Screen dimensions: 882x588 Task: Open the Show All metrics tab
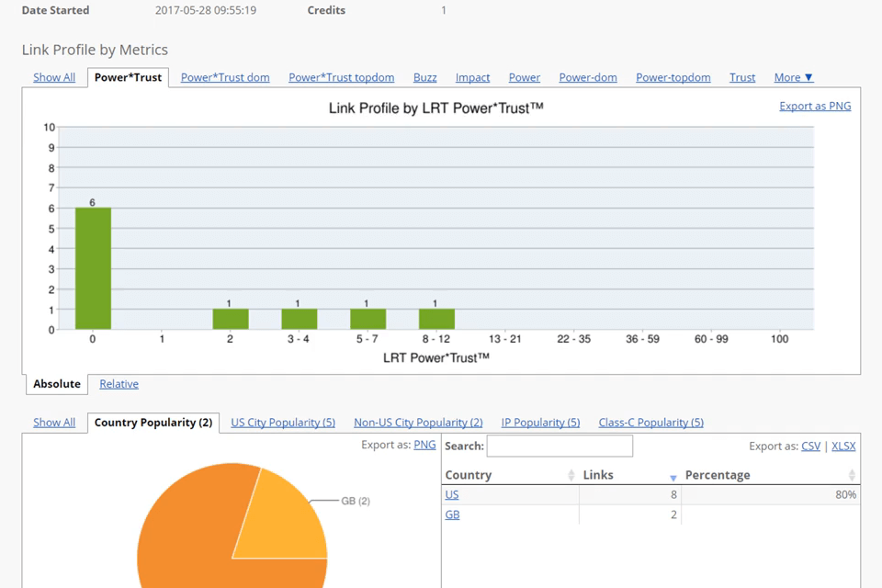(x=54, y=77)
